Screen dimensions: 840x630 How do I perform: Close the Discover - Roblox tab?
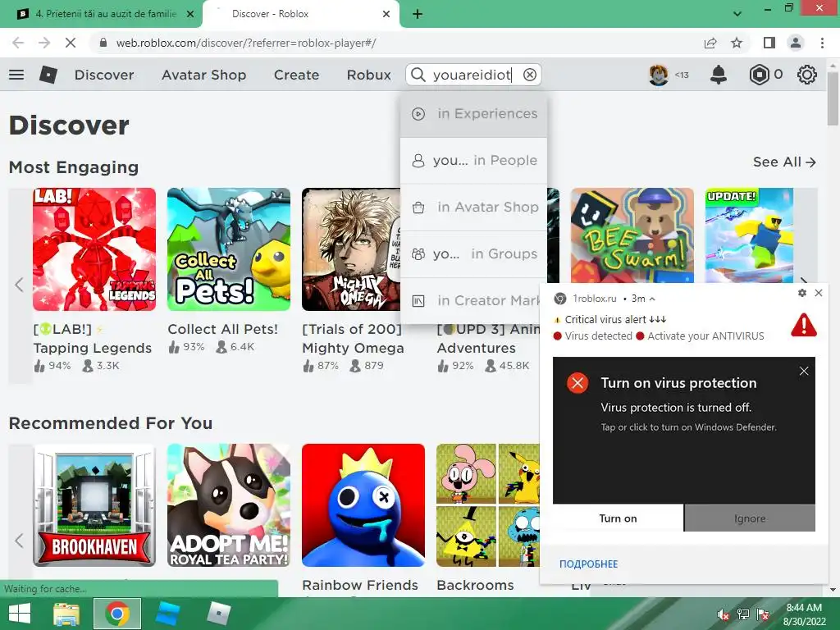point(386,14)
